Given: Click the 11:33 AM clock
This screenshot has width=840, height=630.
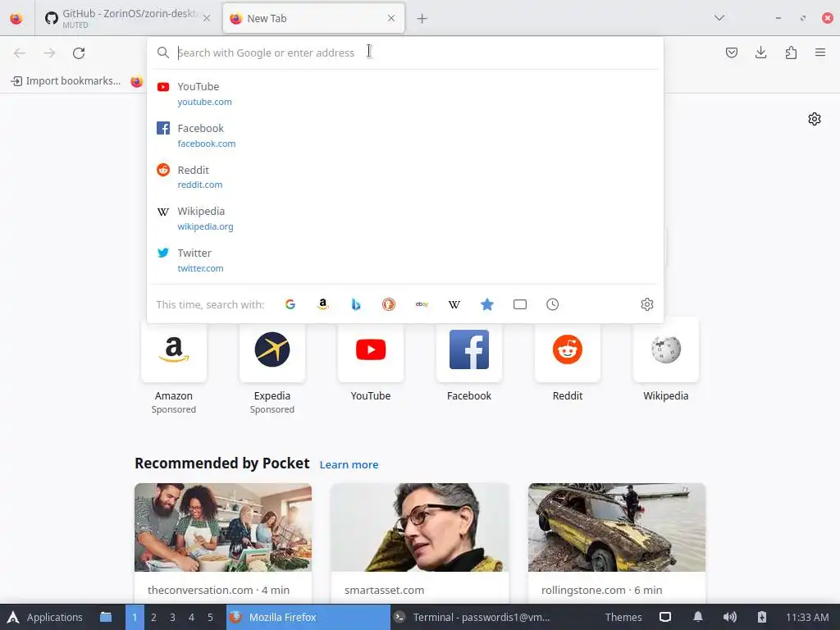Looking at the screenshot, I should (807, 617).
